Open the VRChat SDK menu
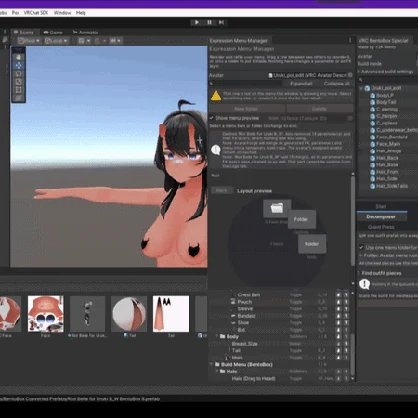 (x=36, y=13)
